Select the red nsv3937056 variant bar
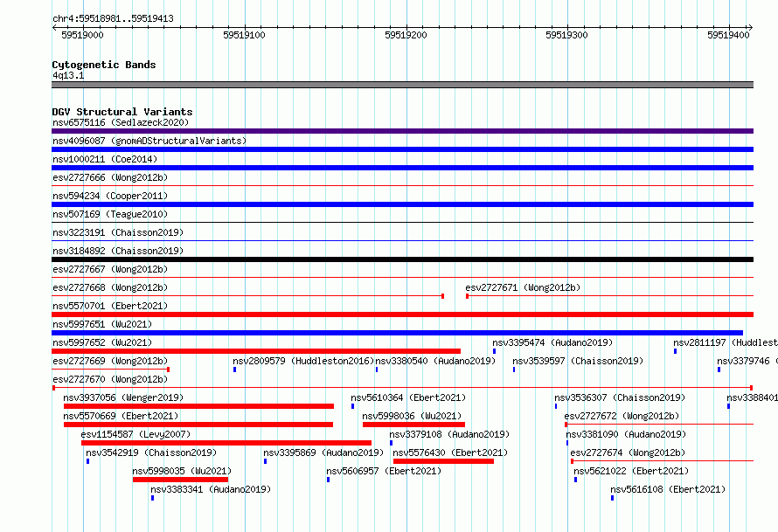 pyautogui.click(x=198, y=406)
